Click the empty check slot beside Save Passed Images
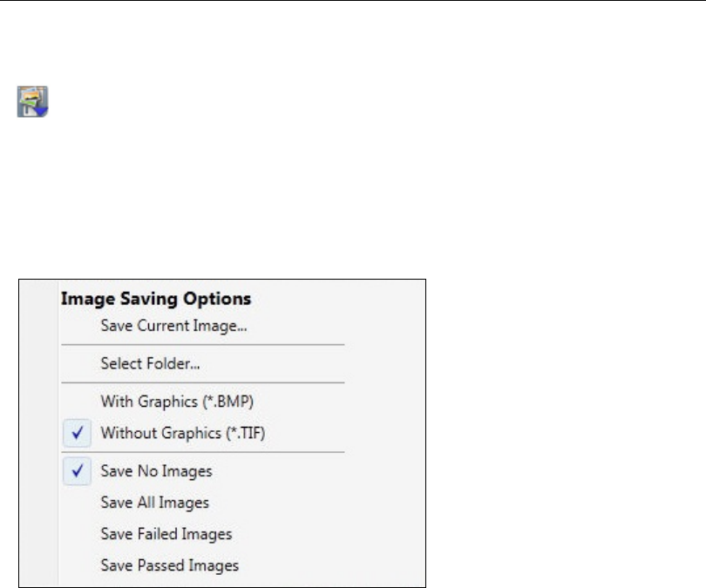This screenshot has height=588, width=706. pyautogui.click(x=78, y=565)
